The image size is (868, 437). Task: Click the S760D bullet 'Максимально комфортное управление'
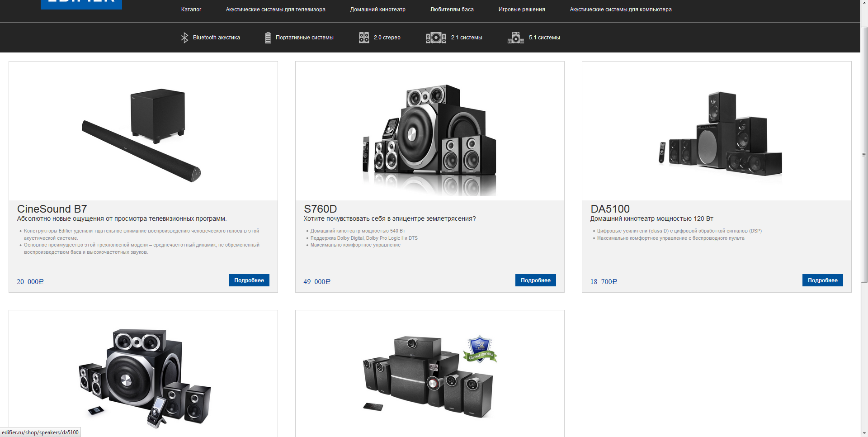[355, 245]
